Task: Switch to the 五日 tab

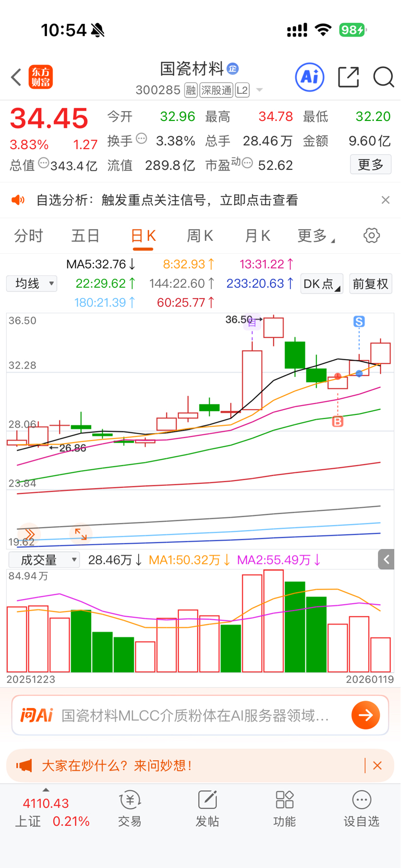Action: pos(86,236)
